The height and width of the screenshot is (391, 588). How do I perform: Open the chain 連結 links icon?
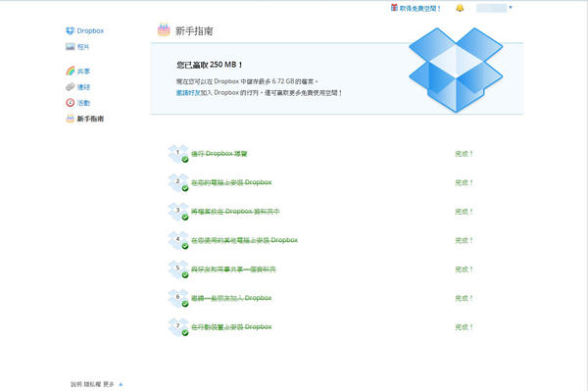pyautogui.click(x=71, y=87)
